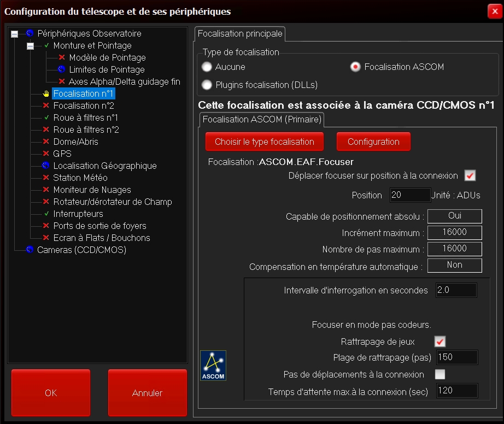Image resolution: width=504 pixels, height=424 pixels.
Task: Collapse the Périphériques Observatoire tree node
Action: tap(14, 34)
